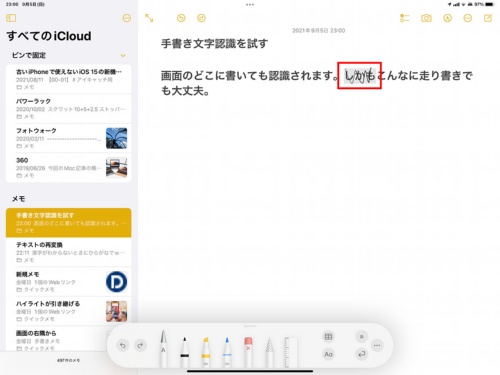Open the パワーラック note
The image size is (500, 375).
coord(69,109)
